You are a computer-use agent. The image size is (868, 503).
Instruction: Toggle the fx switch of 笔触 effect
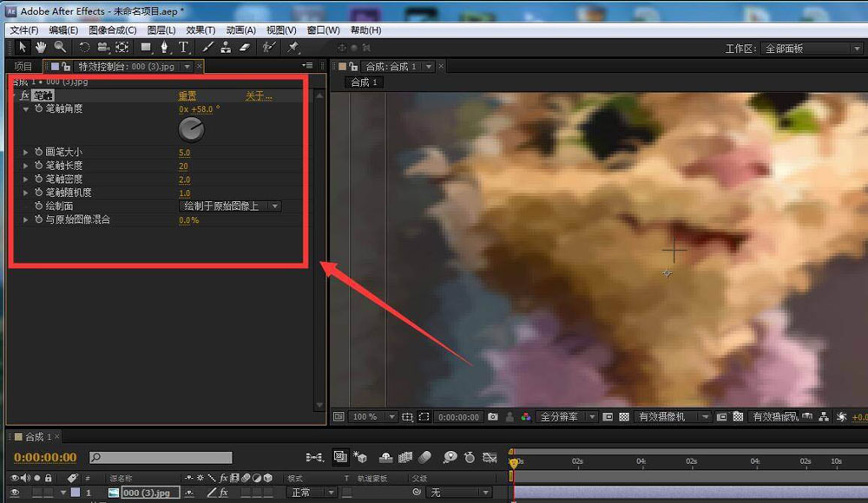coord(24,95)
